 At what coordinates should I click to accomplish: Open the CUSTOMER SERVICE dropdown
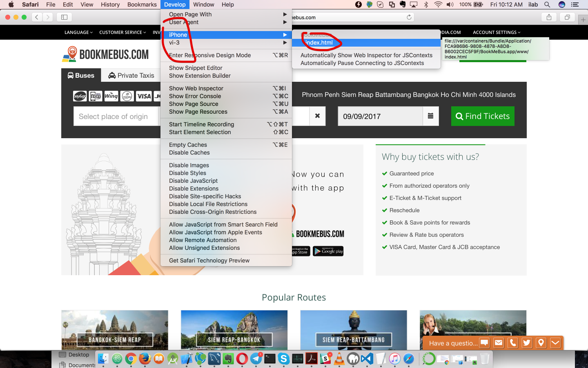(122, 32)
